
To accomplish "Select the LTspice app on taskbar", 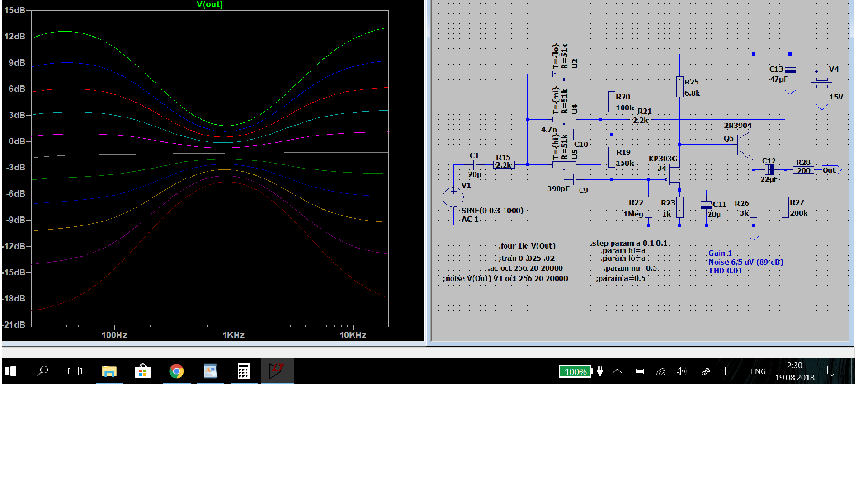I will pos(277,371).
